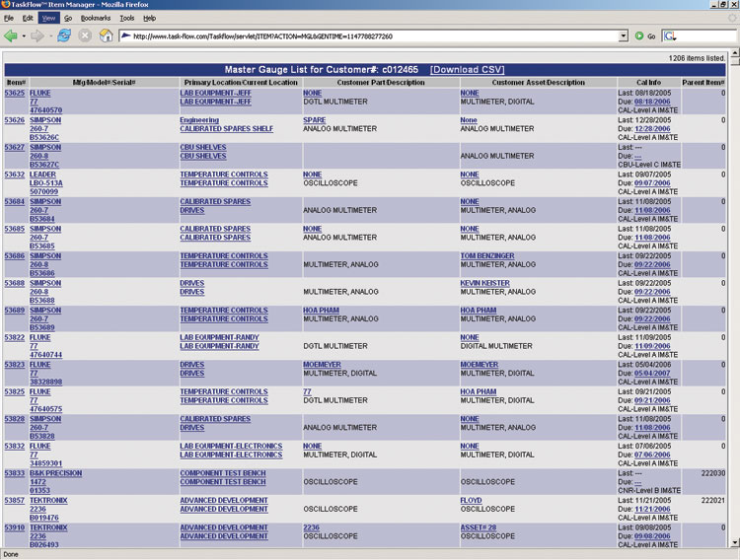Click 'CNR-Level B IM&TE' cal level text

[x=649, y=490]
